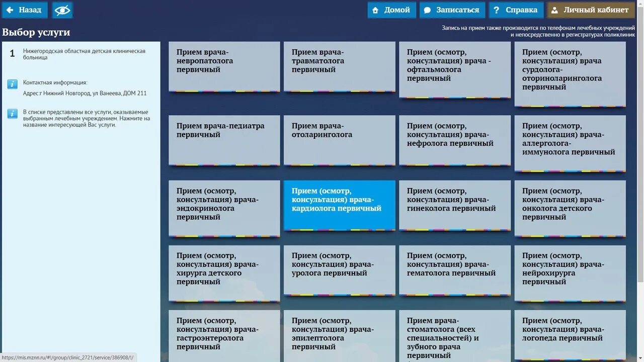644x362 pixels.
Task: Select Прием врача-травматолога первичный
Action: pyautogui.click(x=340, y=67)
